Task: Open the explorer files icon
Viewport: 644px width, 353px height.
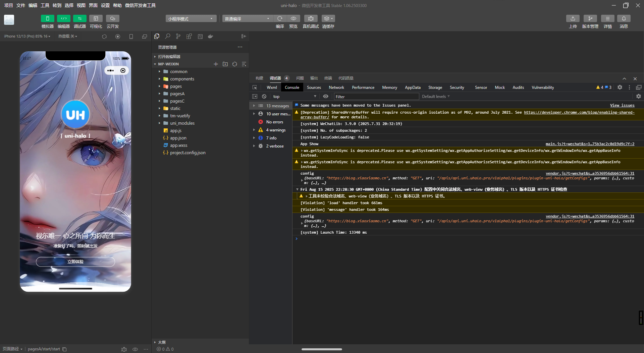Action: (157, 36)
